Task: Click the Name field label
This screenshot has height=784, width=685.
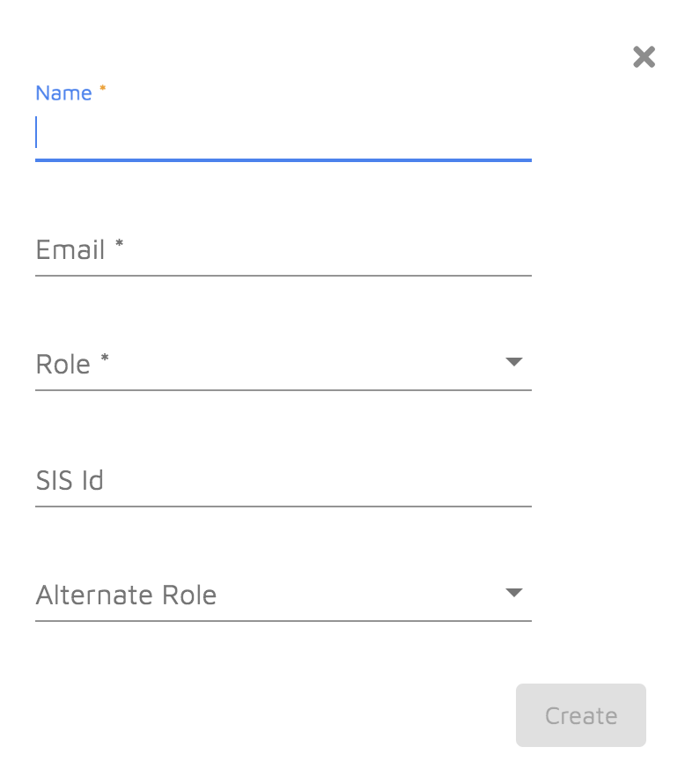Action: 63,92
